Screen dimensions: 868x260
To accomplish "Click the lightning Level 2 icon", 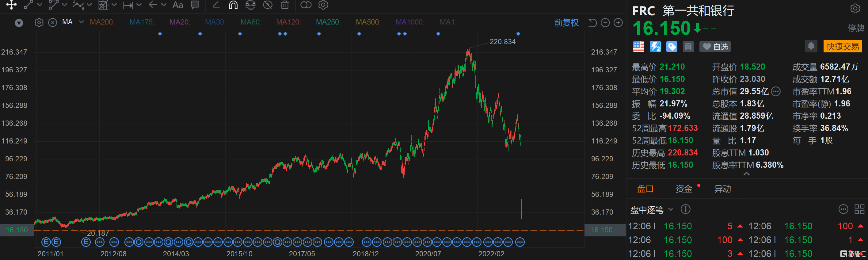I will point(655,47).
